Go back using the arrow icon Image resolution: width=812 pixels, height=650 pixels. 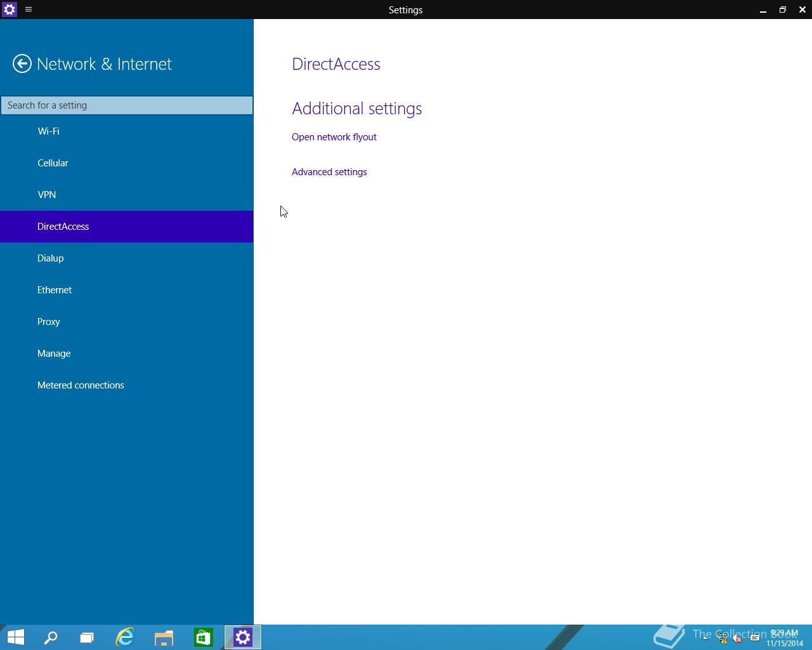click(22, 63)
